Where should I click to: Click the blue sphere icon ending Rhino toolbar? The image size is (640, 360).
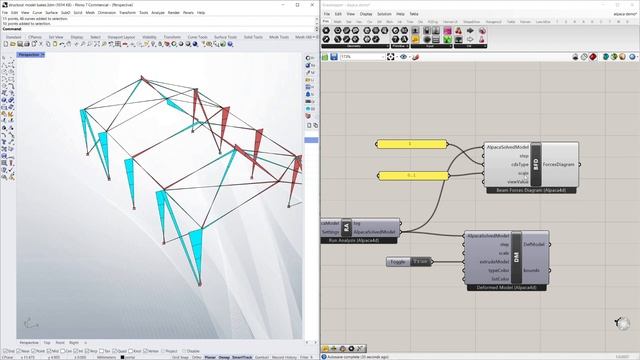point(230,44)
